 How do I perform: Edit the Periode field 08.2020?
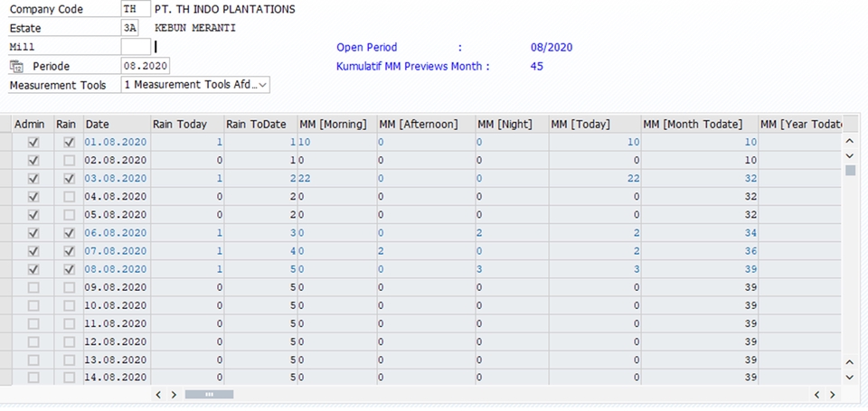click(x=146, y=66)
